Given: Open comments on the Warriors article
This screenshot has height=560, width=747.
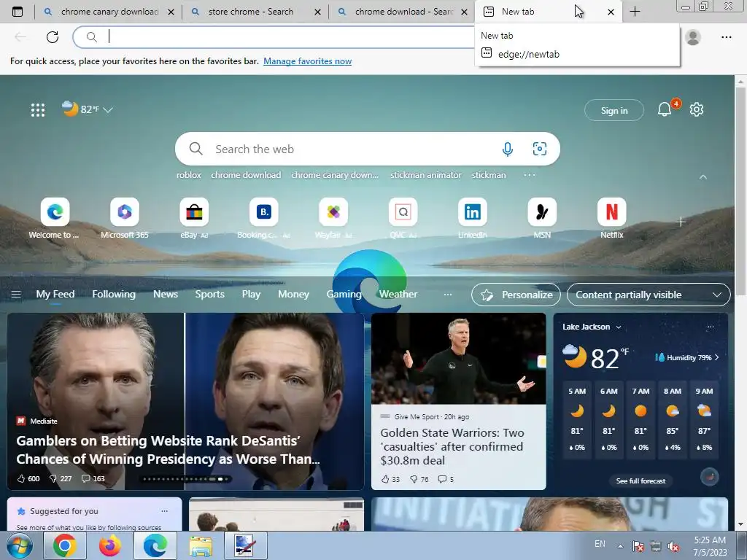Looking at the screenshot, I should pyautogui.click(x=446, y=479).
